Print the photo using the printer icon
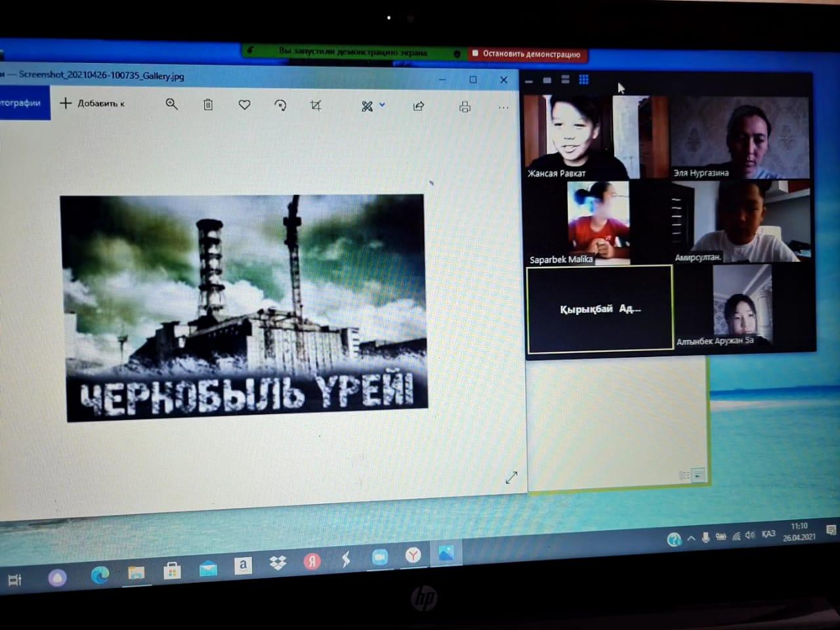840x630 pixels. coord(465,107)
